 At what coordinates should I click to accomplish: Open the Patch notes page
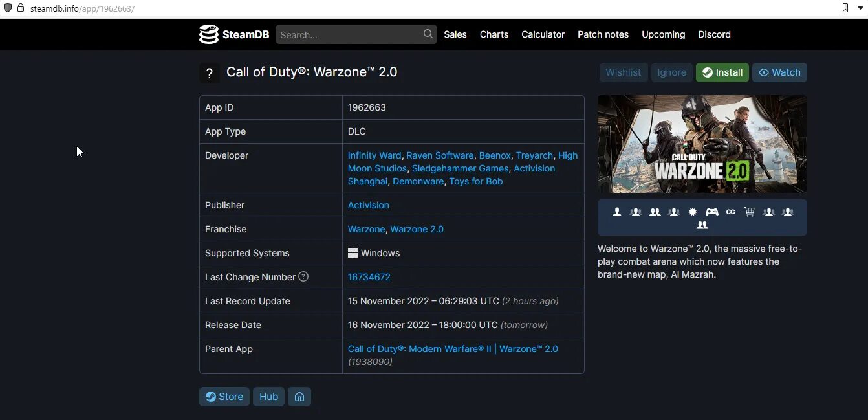[x=603, y=34]
